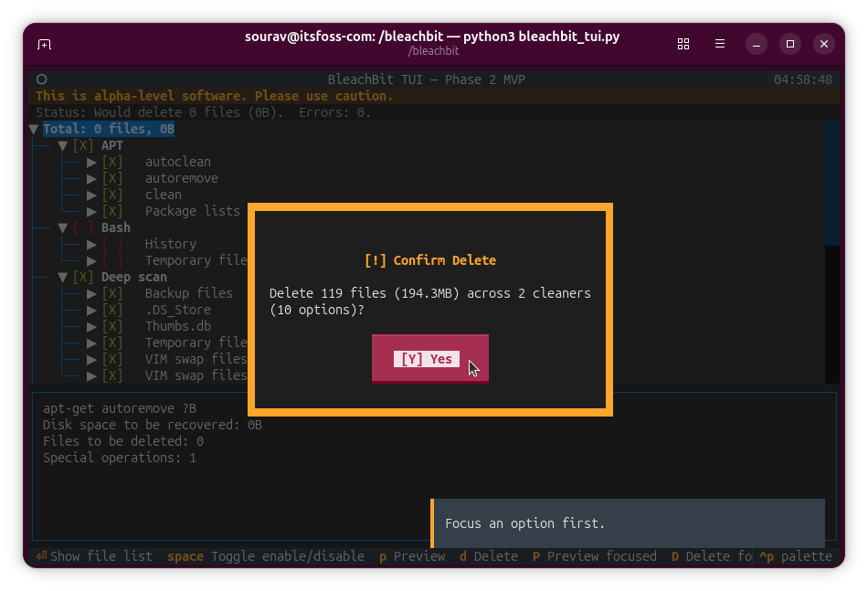
Task: Expand the autoremove option arrow
Action: point(92,179)
